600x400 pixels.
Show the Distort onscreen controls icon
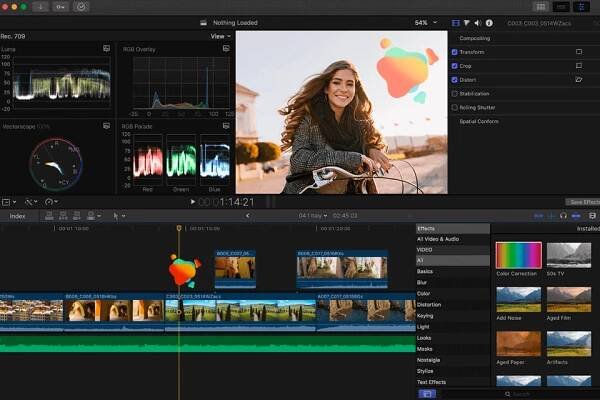tap(579, 80)
